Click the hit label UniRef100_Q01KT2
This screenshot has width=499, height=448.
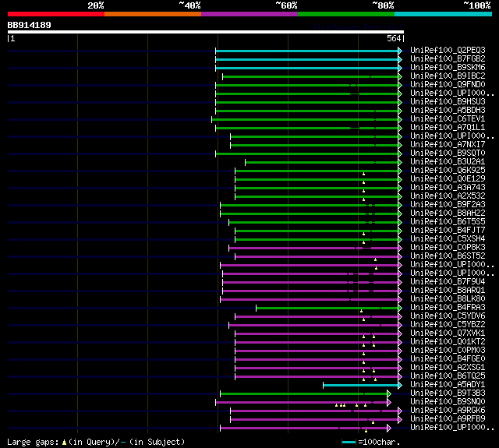[x=448, y=342]
